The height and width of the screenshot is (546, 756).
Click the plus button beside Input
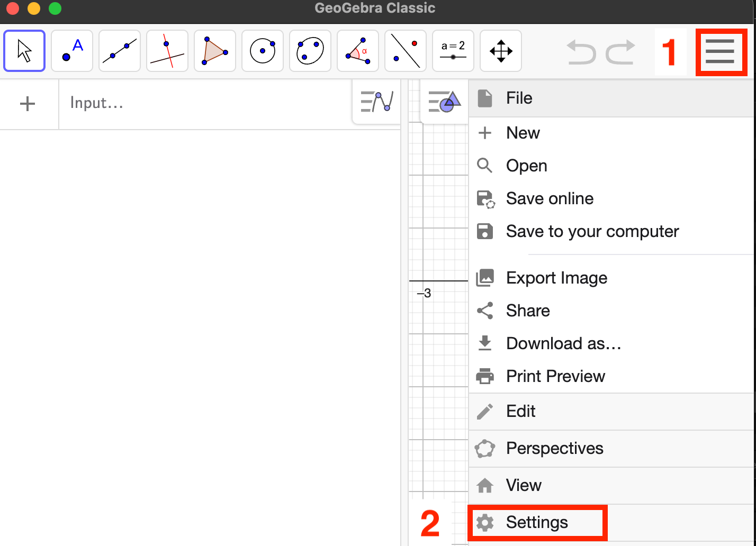click(28, 104)
